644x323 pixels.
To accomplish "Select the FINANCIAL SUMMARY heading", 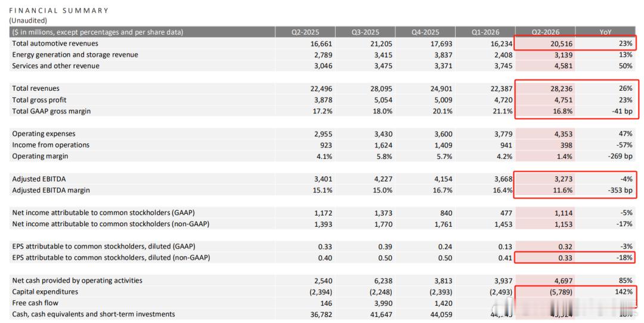I will (x=58, y=10).
